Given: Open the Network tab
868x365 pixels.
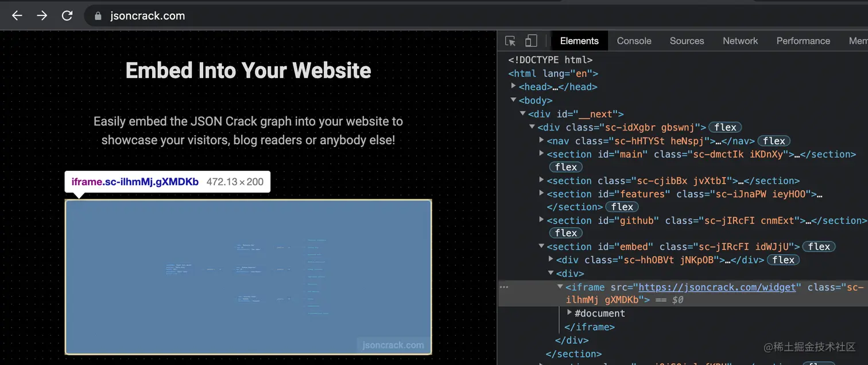Looking at the screenshot, I should coord(740,41).
